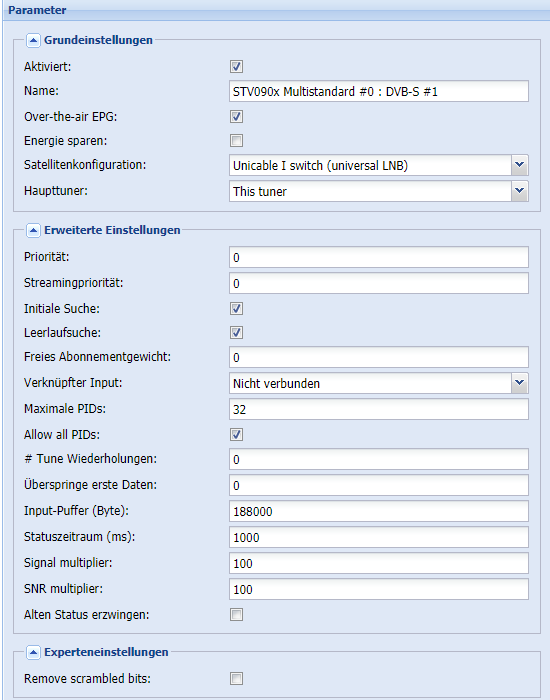Open the Satellitenkonfiguration dropdown arrow
The image size is (550, 700).
pos(519,166)
